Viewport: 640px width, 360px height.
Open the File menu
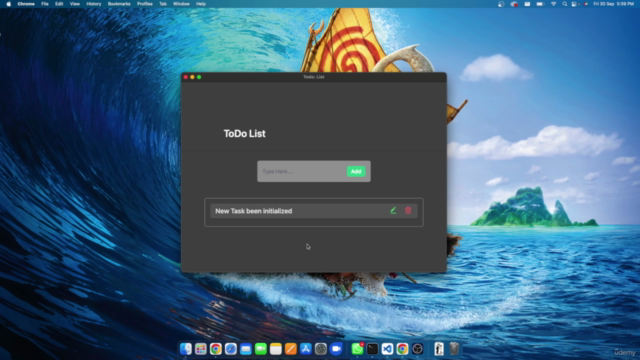coord(45,4)
